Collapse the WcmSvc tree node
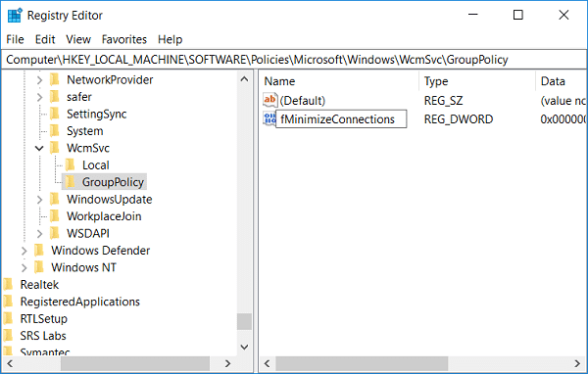 point(39,148)
